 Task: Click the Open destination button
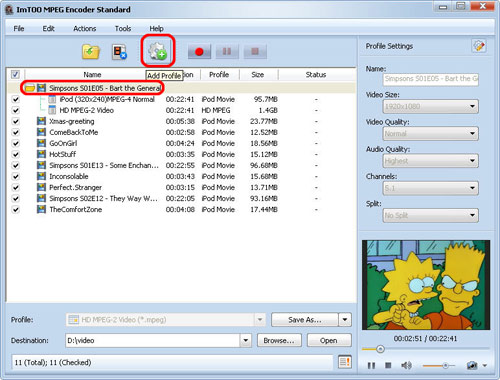pos(329,340)
